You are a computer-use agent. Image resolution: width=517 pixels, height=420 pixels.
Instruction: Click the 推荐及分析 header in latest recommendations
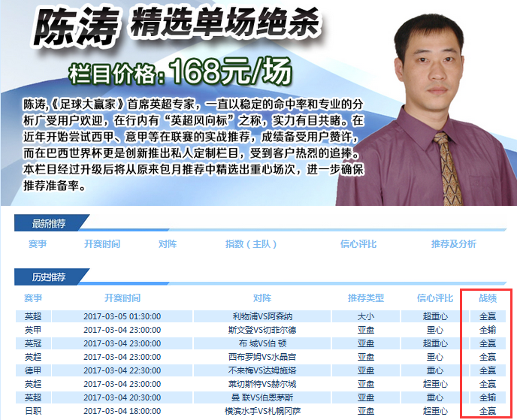point(453,244)
